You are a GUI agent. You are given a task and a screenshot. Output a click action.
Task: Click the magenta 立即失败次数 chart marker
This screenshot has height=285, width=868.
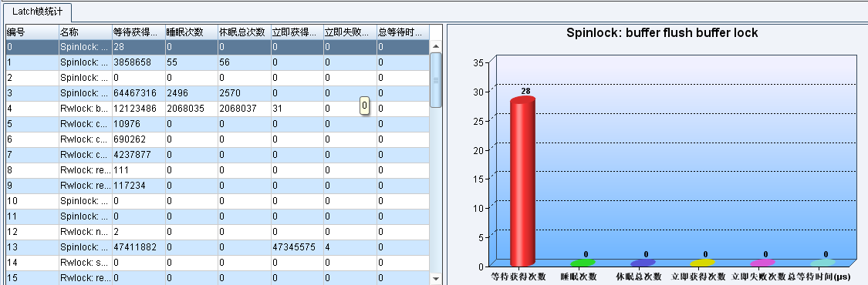point(763,263)
